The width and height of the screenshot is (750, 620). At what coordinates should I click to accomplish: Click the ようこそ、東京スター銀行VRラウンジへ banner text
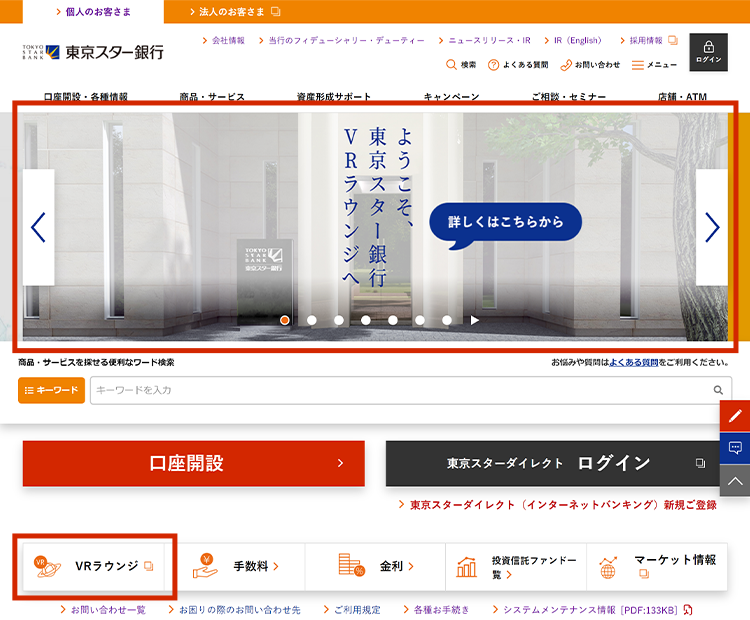[x=378, y=207]
